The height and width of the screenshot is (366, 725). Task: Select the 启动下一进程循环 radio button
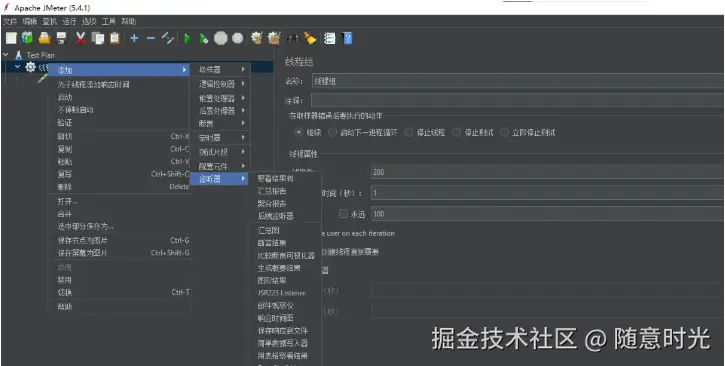click(332, 133)
